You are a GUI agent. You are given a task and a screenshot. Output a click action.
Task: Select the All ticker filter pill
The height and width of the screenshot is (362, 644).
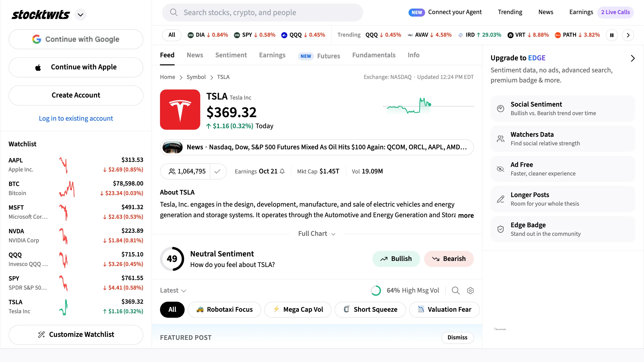coord(172,35)
